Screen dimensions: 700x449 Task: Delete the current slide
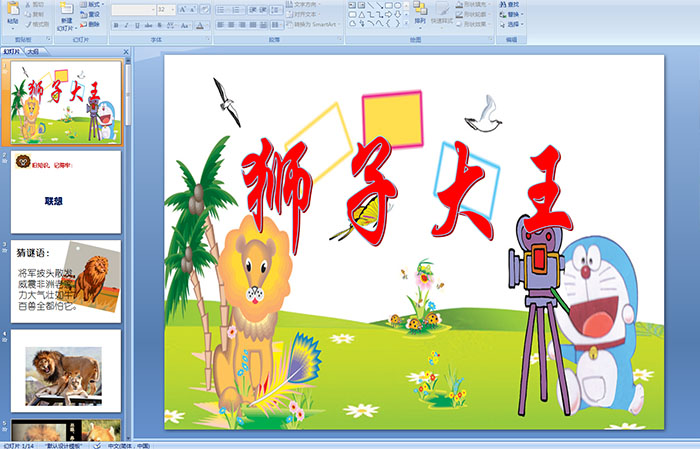[x=90, y=24]
